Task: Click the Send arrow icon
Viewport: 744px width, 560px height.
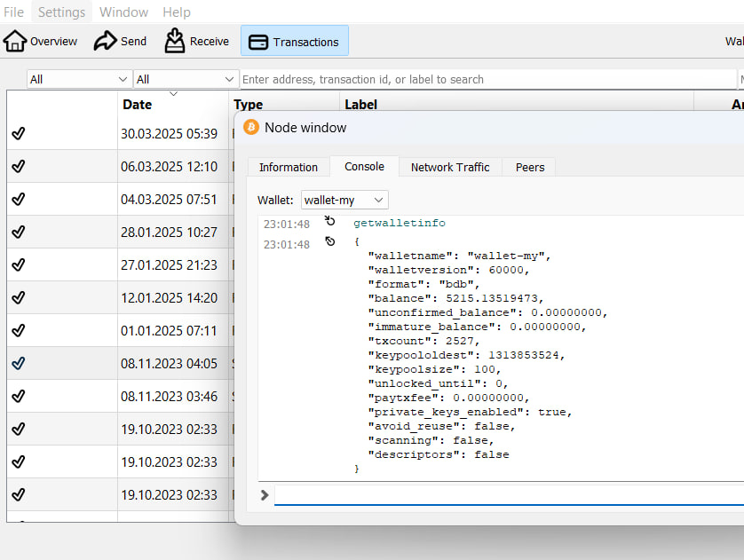Action: click(x=105, y=41)
